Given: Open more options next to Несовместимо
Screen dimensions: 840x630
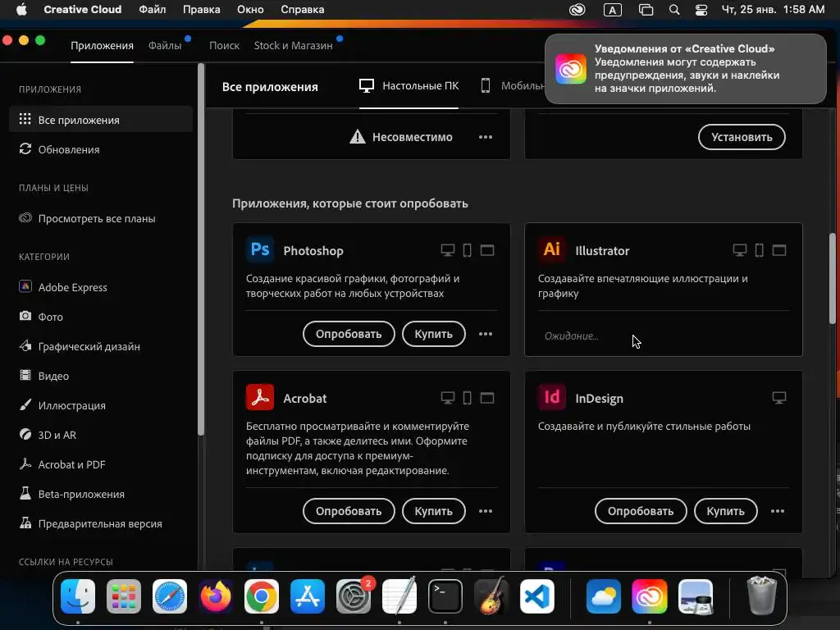Looking at the screenshot, I should pyautogui.click(x=486, y=137).
